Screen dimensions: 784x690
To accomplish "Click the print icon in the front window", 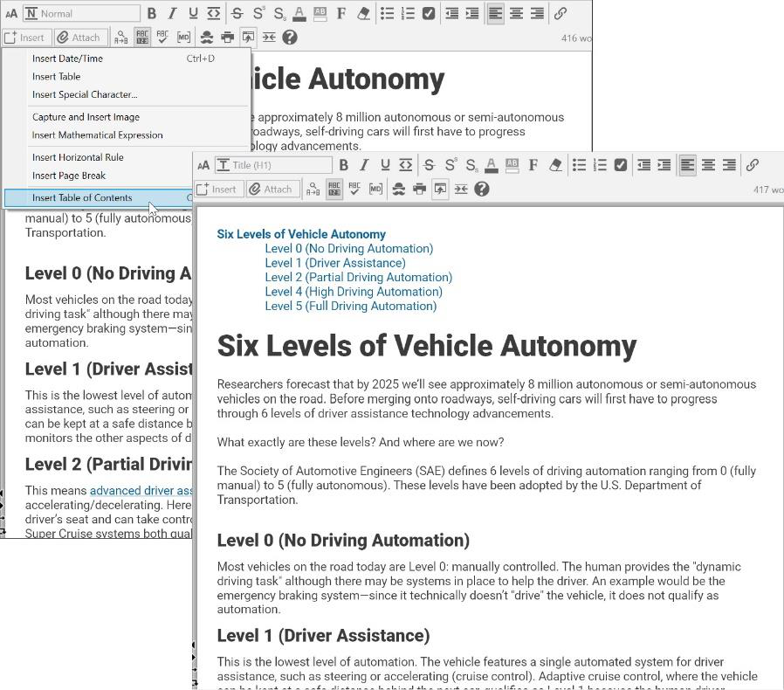I will coord(419,189).
